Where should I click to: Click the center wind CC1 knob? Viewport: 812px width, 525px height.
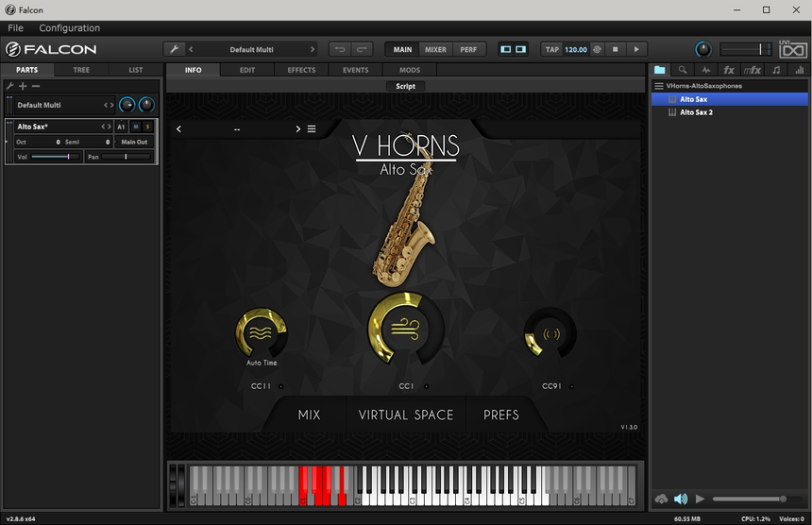coord(405,329)
